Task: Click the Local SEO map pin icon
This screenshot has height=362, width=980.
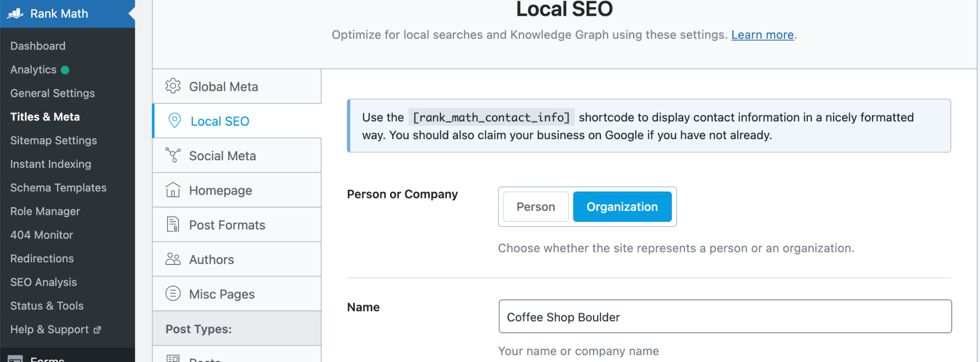Action: point(175,121)
